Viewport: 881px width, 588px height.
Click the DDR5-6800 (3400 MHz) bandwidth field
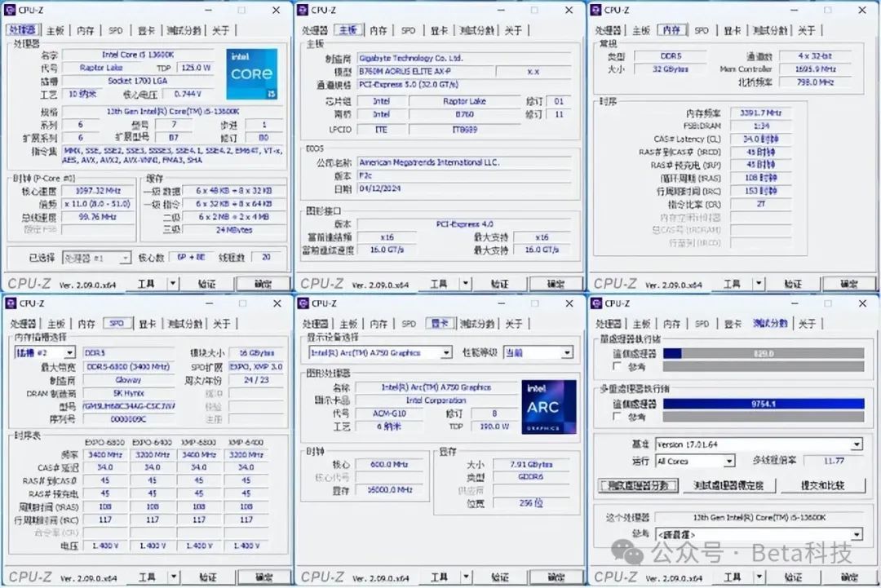[x=129, y=366]
